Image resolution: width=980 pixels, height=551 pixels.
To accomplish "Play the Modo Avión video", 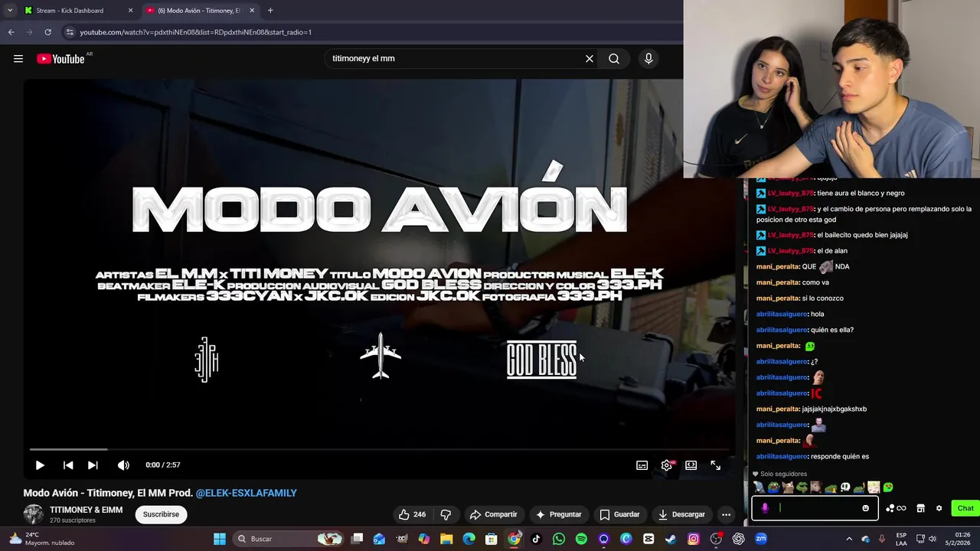I will [40, 465].
